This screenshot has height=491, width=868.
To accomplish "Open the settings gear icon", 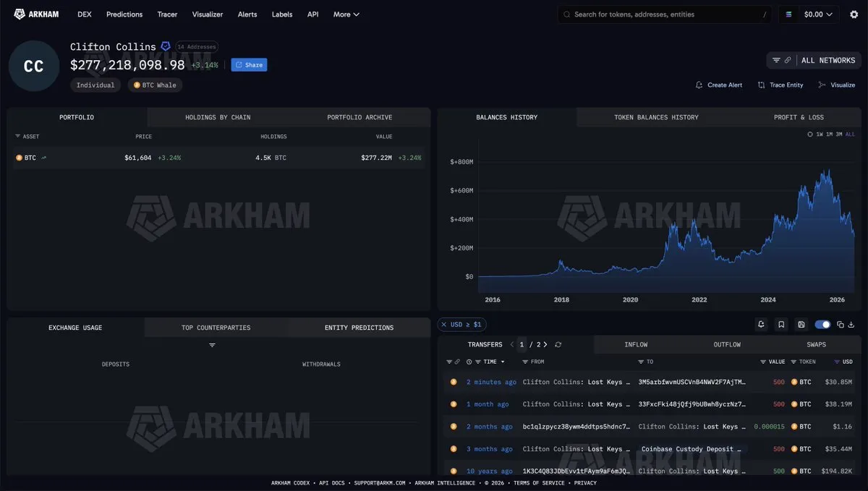I will 854,14.
